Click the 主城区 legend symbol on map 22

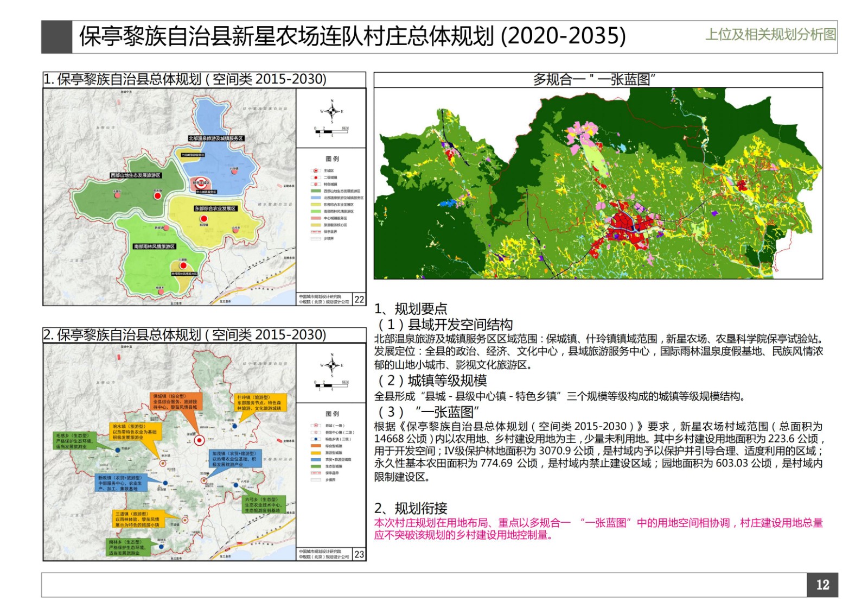coord(316,170)
